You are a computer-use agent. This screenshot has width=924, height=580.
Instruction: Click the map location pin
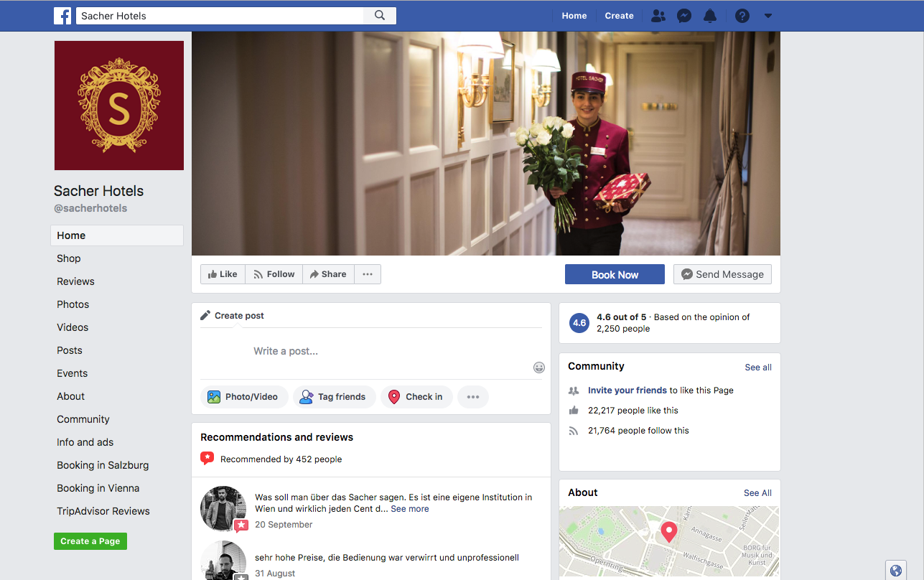(x=669, y=532)
